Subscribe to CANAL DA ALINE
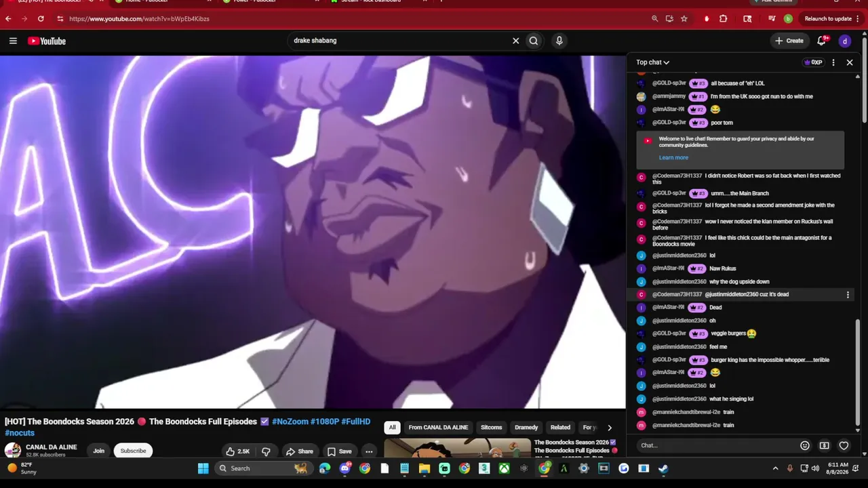The height and width of the screenshot is (488, 868). click(133, 451)
